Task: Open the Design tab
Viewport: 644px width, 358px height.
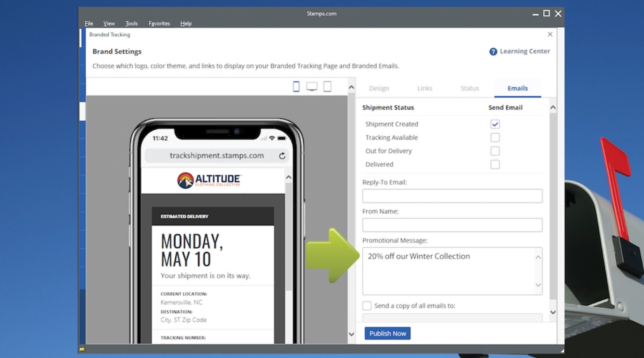Action: point(379,88)
